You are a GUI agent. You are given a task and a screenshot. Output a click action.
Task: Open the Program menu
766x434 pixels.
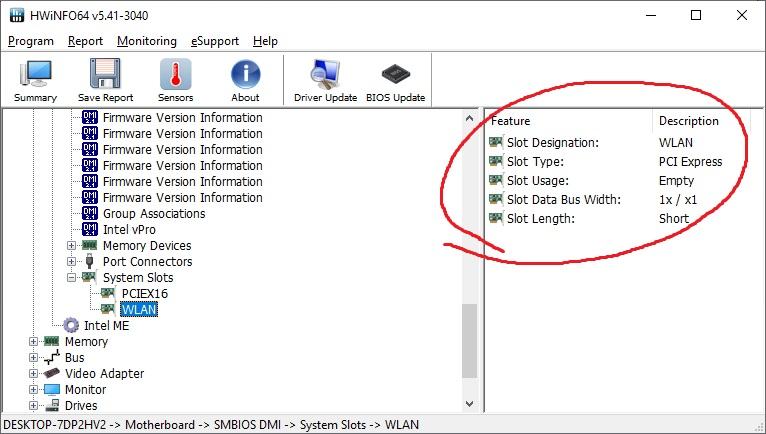point(31,41)
